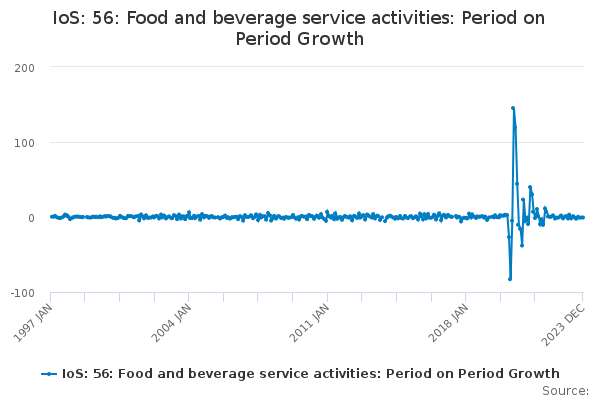The height and width of the screenshot is (400, 600).
Task: Click the -100 y-axis label
Action: coord(23,293)
